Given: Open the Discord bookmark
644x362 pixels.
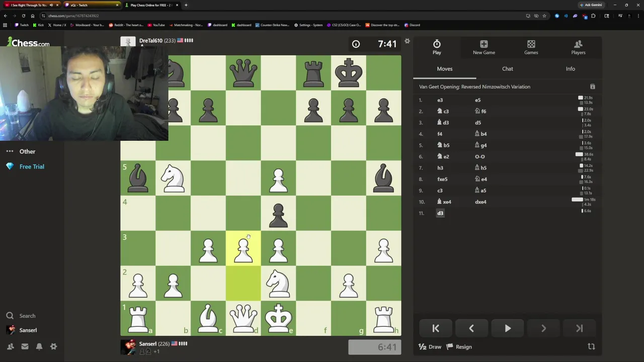Looking at the screenshot, I should [412, 25].
